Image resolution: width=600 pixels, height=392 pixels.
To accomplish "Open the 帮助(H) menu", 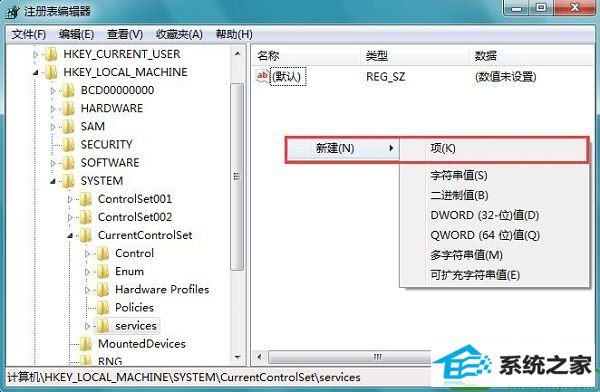I will (x=234, y=34).
